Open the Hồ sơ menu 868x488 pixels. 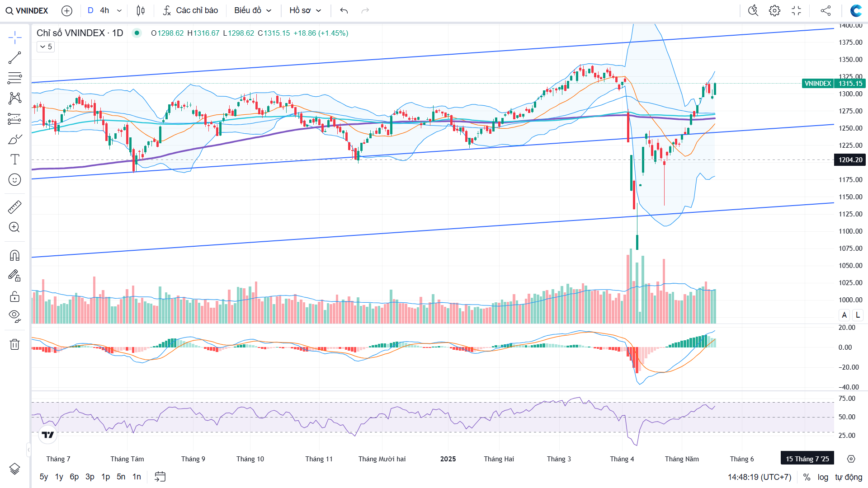point(305,10)
